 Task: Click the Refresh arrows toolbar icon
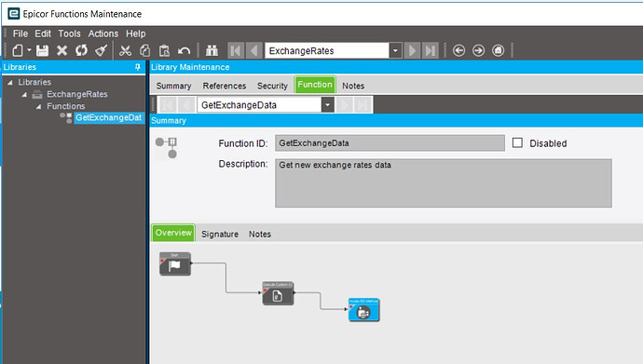[x=82, y=50]
